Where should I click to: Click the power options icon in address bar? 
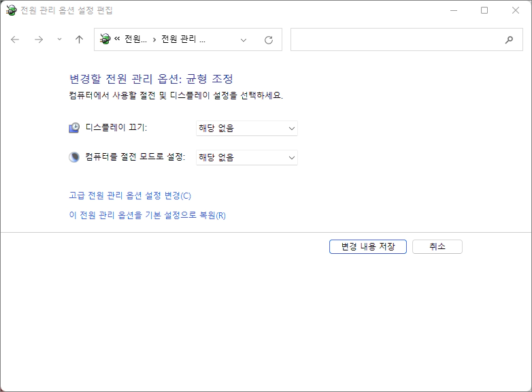tap(105, 39)
